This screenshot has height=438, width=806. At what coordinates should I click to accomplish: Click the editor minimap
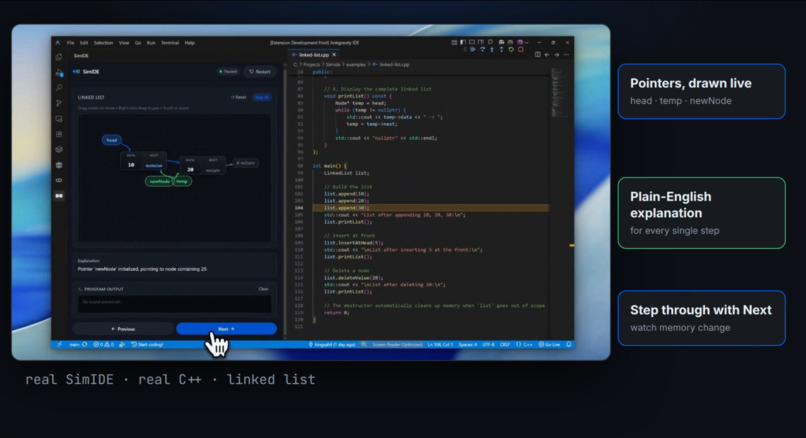pyautogui.click(x=559, y=93)
